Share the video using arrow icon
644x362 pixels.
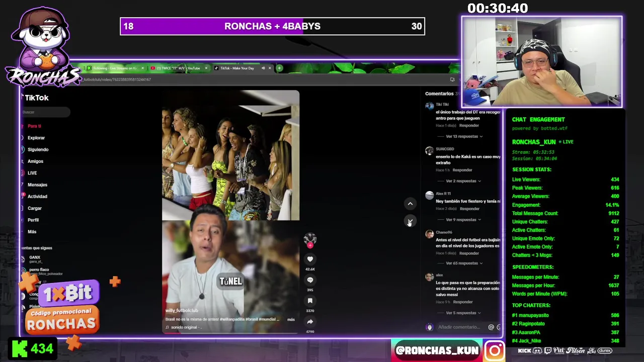coord(310,322)
